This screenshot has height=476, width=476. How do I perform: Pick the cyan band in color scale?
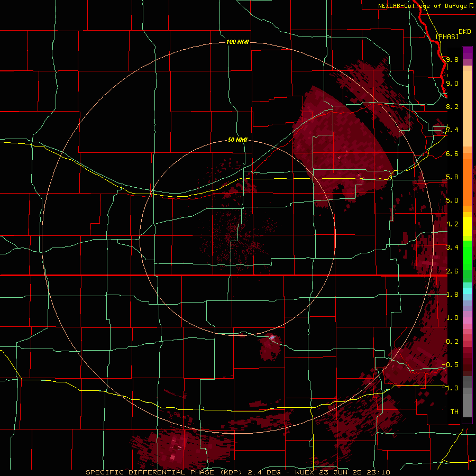click(467, 291)
